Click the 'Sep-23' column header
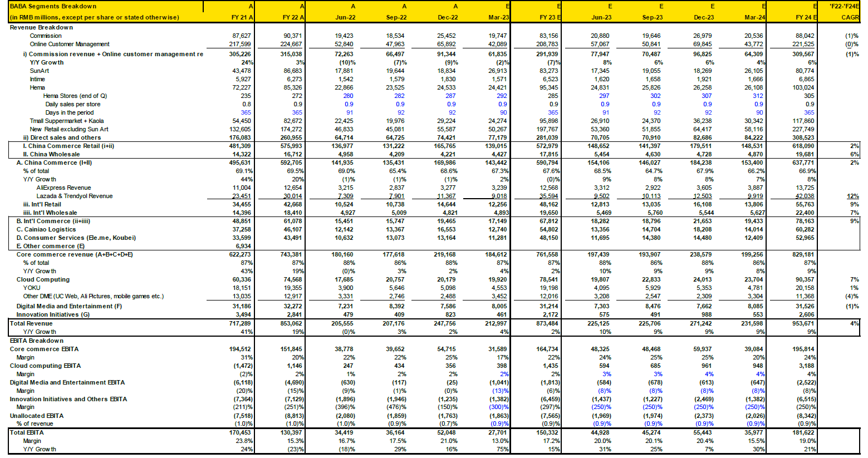 [x=653, y=17]
